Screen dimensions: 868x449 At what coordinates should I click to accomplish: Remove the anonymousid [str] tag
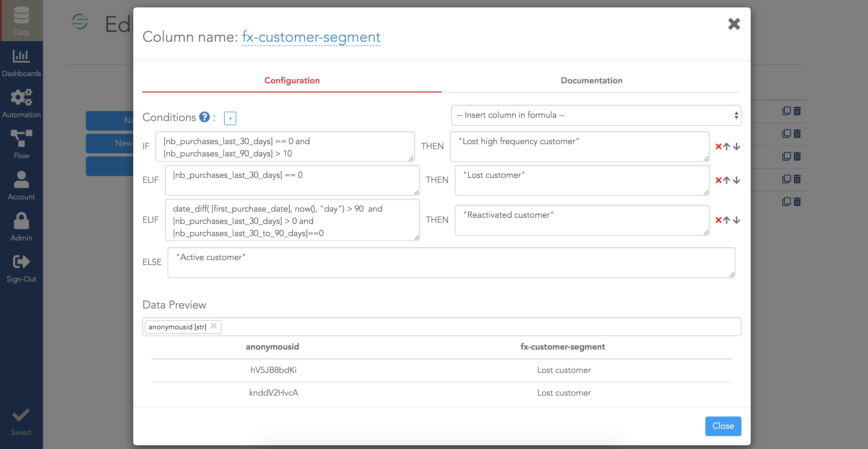point(214,326)
